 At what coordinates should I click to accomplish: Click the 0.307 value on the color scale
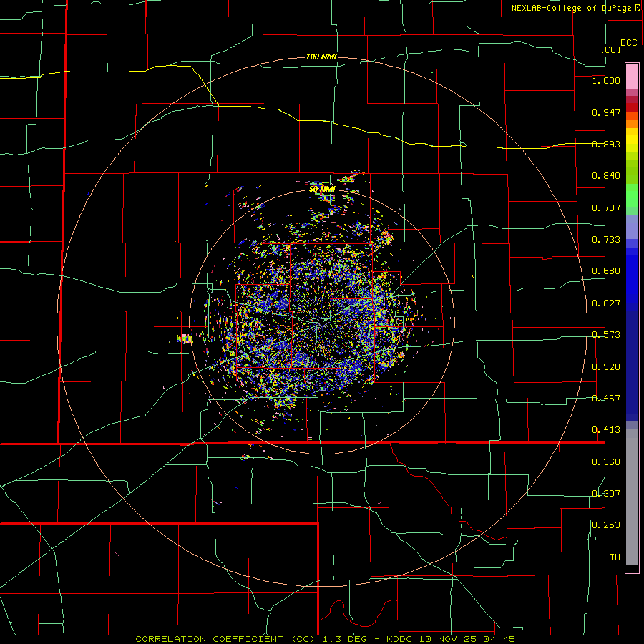(x=606, y=494)
